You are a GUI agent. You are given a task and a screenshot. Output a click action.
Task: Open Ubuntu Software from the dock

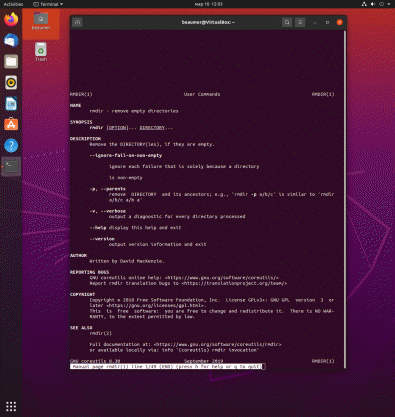coord(11,125)
